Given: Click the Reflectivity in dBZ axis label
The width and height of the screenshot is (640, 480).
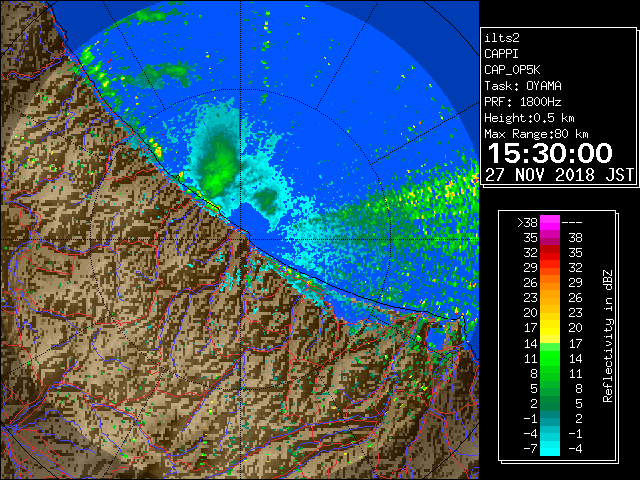Looking at the screenshot, I should [607, 336].
